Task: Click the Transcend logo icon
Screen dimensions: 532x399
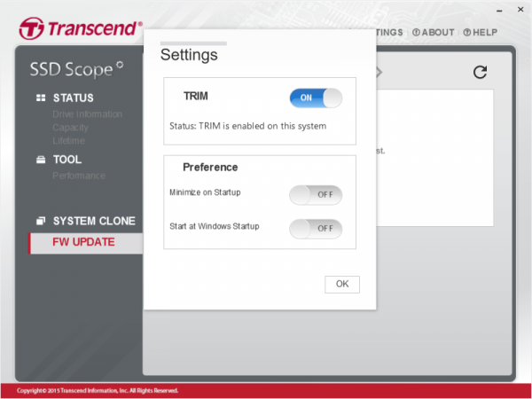Action: (x=34, y=27)
